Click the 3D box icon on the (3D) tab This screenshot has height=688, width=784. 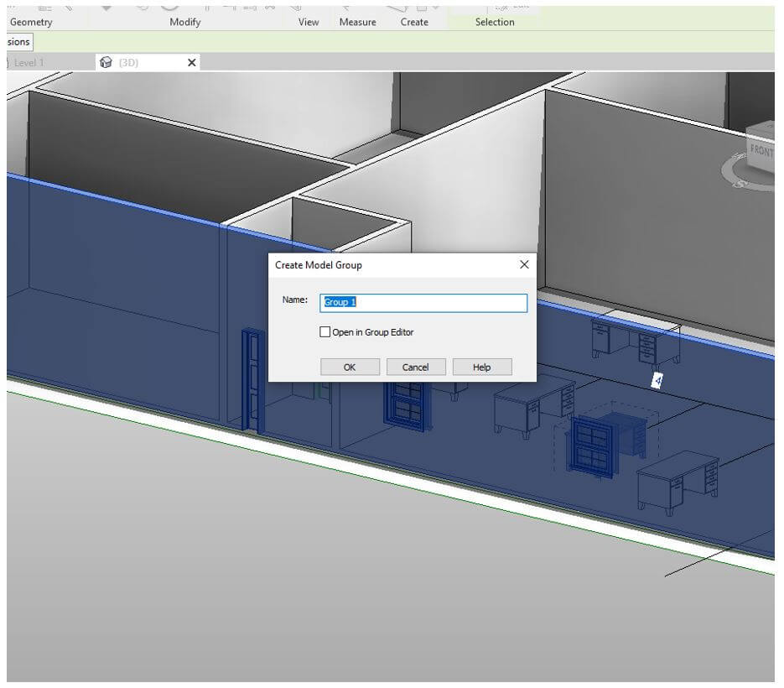106,61
